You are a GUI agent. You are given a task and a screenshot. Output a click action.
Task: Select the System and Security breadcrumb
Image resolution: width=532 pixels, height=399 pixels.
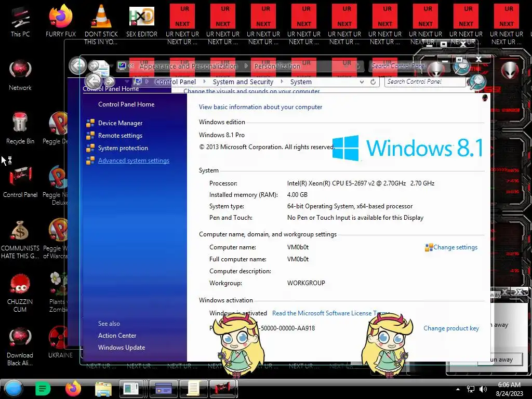pos(243,82)
